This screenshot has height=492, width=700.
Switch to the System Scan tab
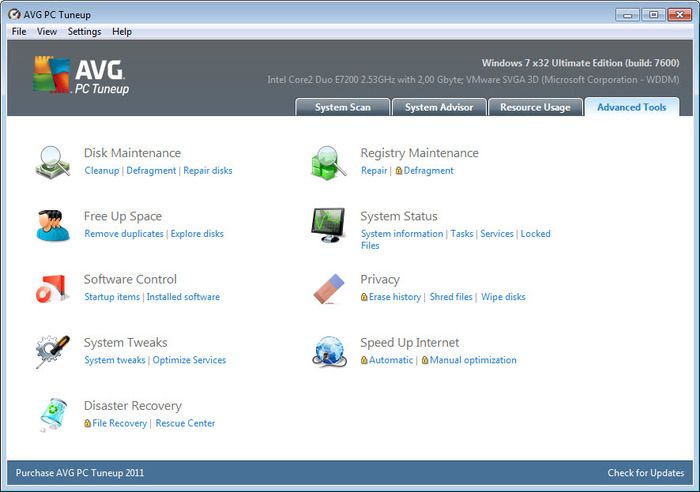(x=342, y=107)
